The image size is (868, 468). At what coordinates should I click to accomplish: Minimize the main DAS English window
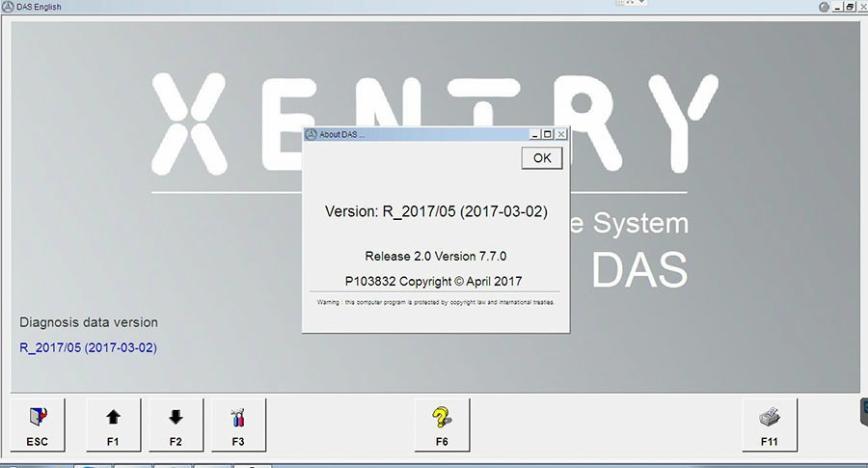(x=836, y=7)
